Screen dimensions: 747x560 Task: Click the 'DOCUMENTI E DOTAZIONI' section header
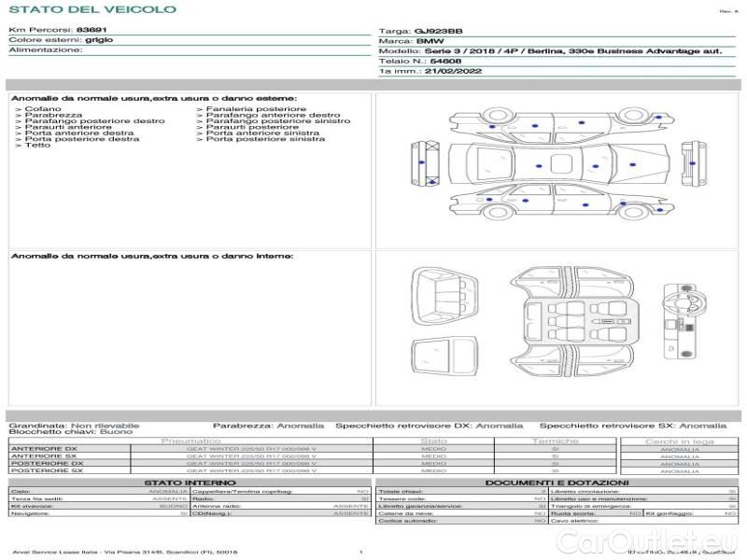557,483
